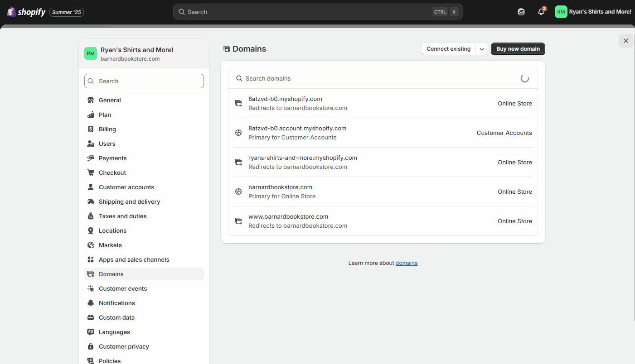Click the Custom data icon
This screenshot has height=364, width=635.
pyautogui.click(x=91, y=317)
